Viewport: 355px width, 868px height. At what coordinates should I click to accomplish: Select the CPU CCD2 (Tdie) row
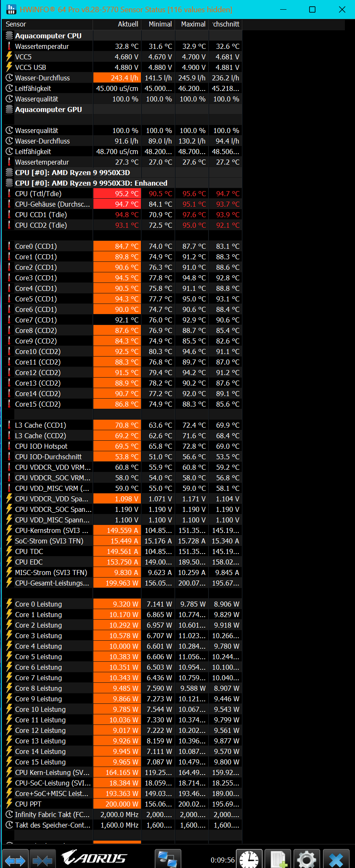click(122, 225)
